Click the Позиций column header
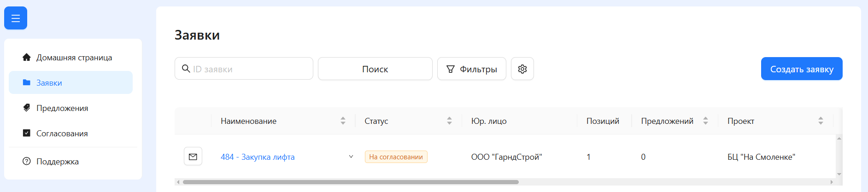Screen dimensions: 868x192 click(x=603, y=121)
